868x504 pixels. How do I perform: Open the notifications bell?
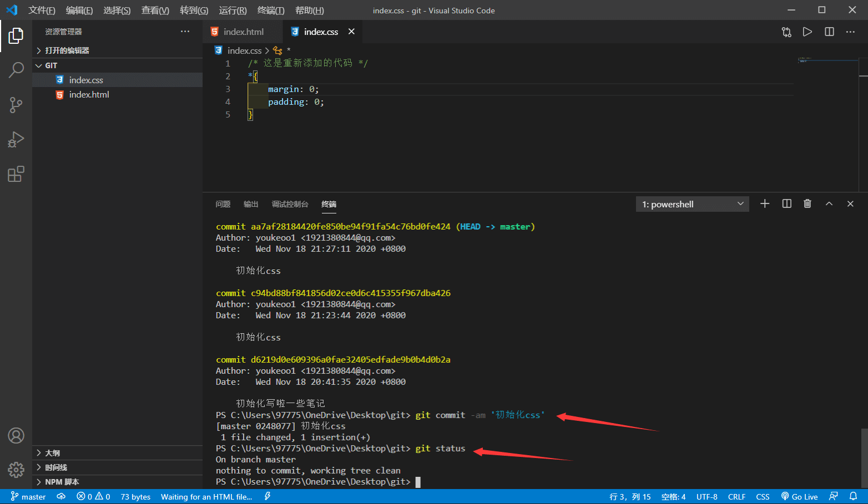click(x=854, y=497)
